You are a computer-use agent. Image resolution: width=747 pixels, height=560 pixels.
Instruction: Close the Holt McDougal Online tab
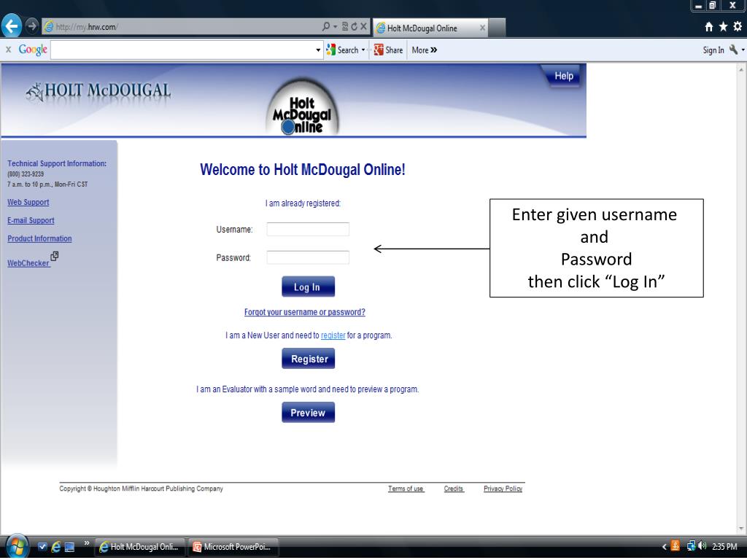[482, 28]
